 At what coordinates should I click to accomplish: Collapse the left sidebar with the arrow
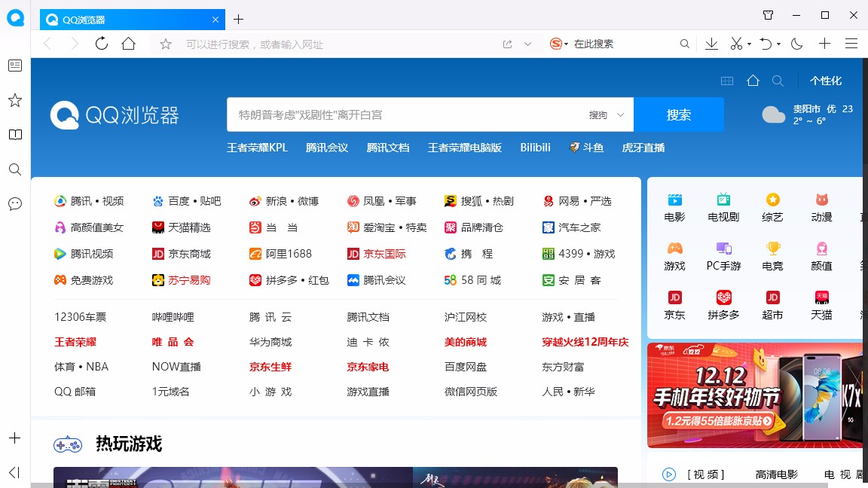click(14, 472)
